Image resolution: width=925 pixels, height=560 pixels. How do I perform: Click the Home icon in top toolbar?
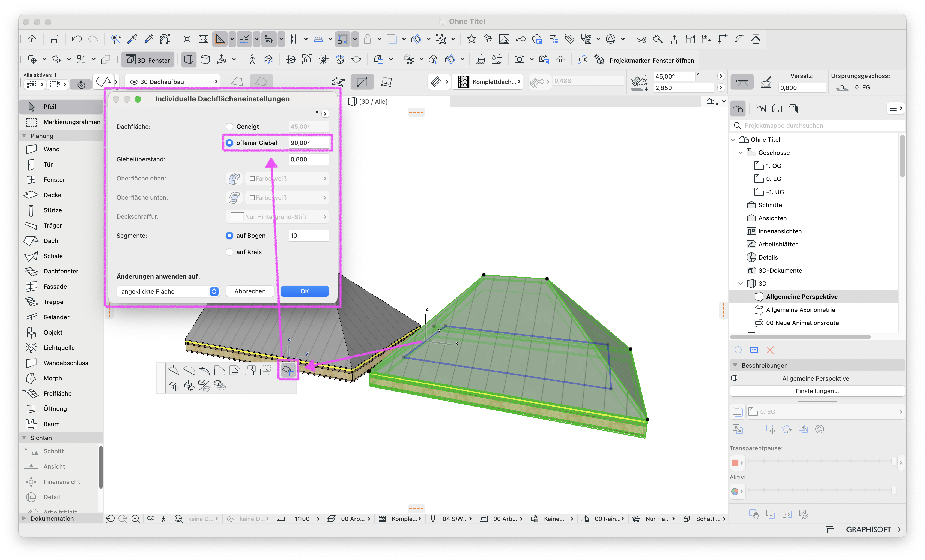click(32, 39)
